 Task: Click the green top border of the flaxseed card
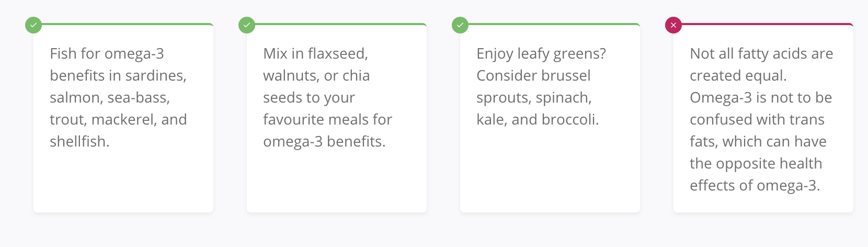pyautogui.click(x=341, y=24)
